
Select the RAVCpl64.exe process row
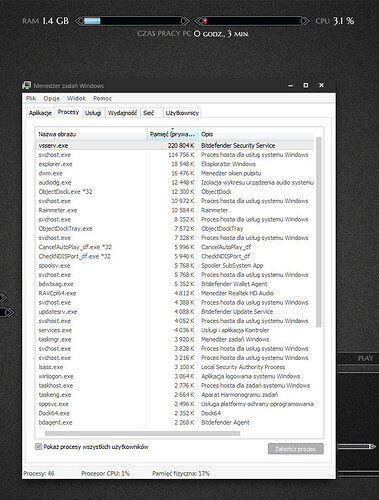click(x=175, y=293)
